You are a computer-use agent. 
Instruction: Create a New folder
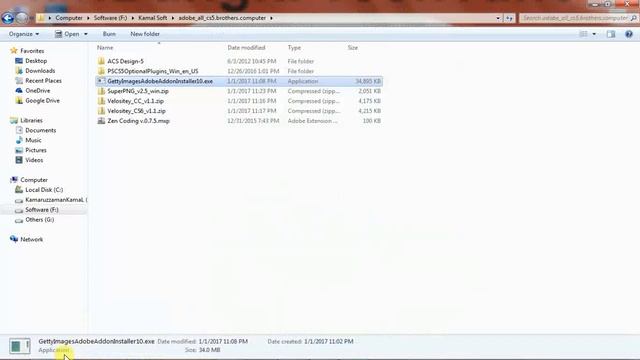click(145, 34)
